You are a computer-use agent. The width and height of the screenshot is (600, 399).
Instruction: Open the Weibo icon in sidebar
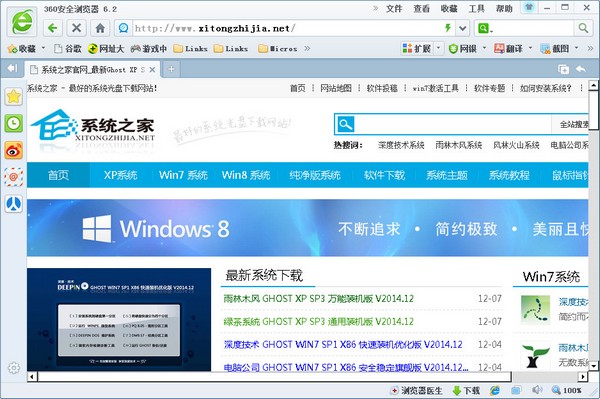[x=13, y=150]
